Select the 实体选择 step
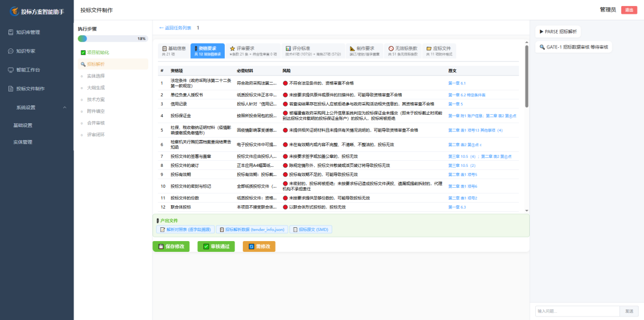 pos(113,76)
